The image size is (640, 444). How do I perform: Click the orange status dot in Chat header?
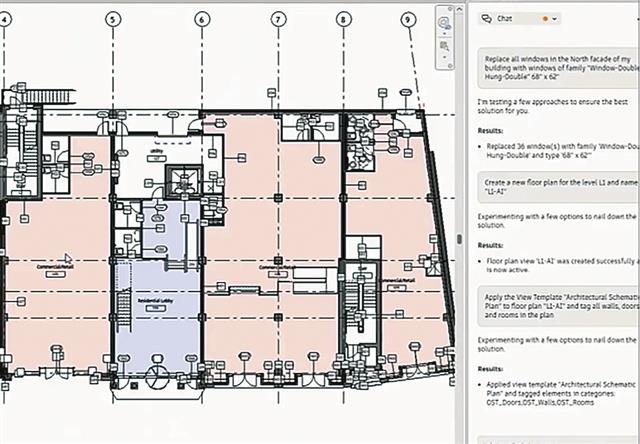[543, 18]
